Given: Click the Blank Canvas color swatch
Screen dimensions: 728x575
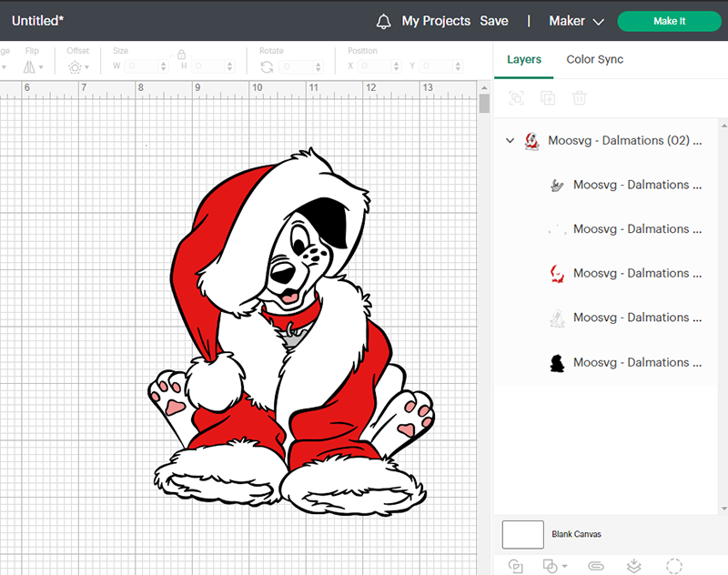Looking at the screenshot, I should click(x=522, y=535).
